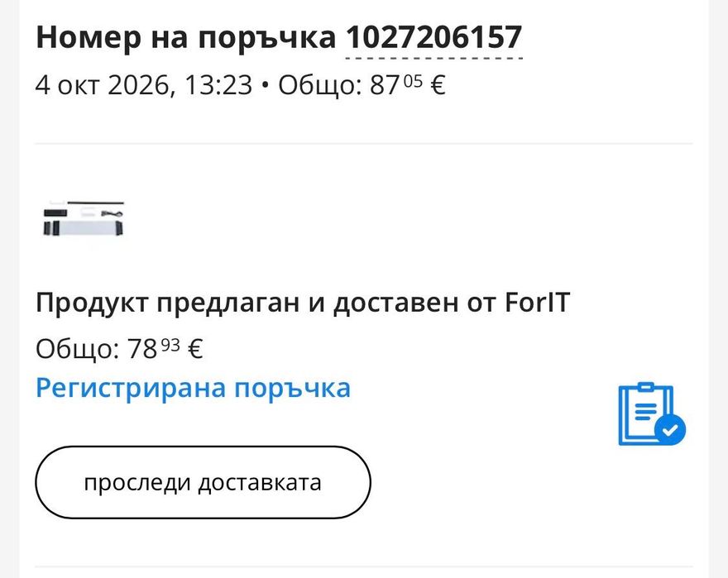This screenshot has height=578, width=728.
Task: Click the ForIT seller name
Action: point(537,303)
